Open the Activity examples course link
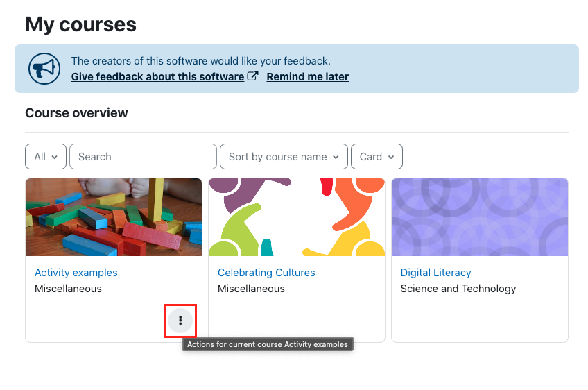588x390 pixels. (x=76, y=273)
